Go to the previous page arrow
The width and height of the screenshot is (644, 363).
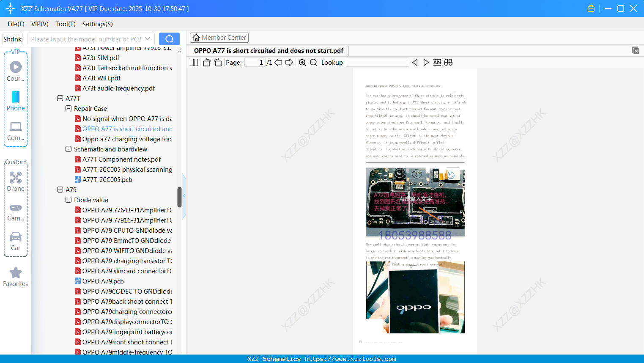(x=278, y=63)
